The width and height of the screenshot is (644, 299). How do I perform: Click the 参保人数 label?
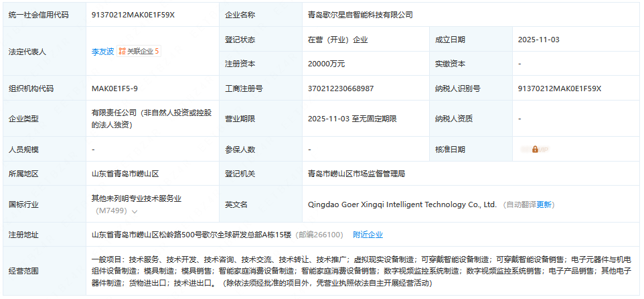click(240, 149)
